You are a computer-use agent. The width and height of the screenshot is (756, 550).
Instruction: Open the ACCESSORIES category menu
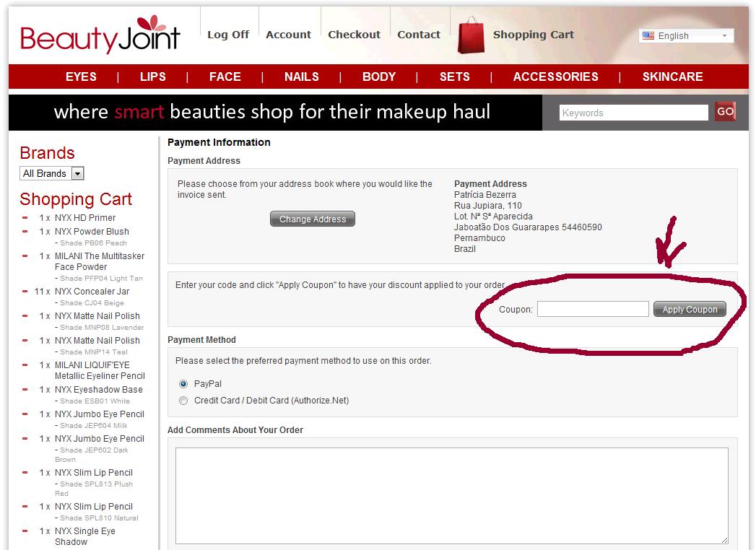pyautogui.click(x=555, y=77)
